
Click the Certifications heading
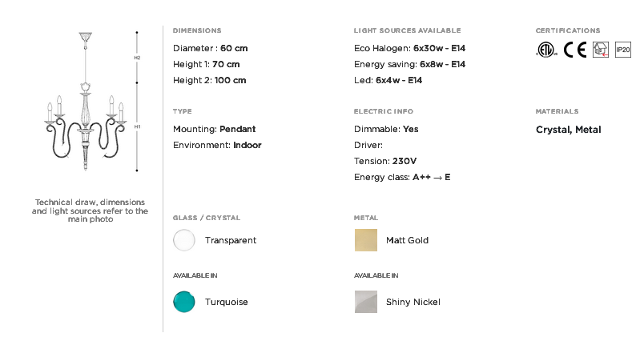click(568, 30)
